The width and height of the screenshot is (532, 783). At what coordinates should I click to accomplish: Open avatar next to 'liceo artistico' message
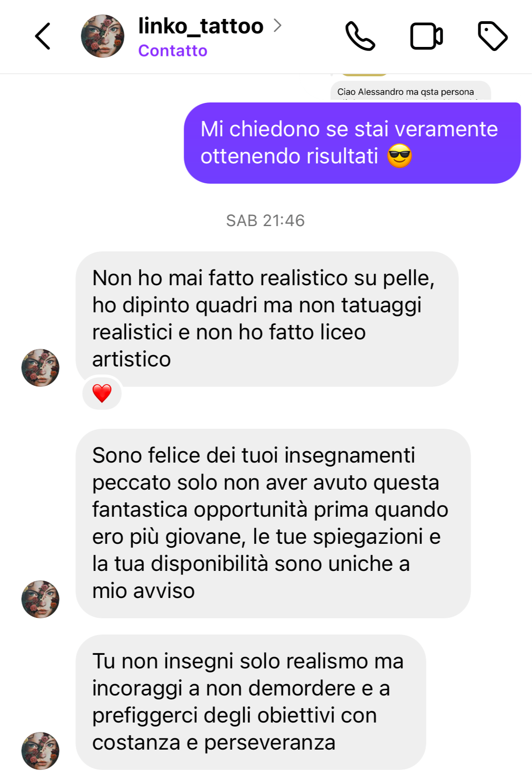(x=40, y=367)
